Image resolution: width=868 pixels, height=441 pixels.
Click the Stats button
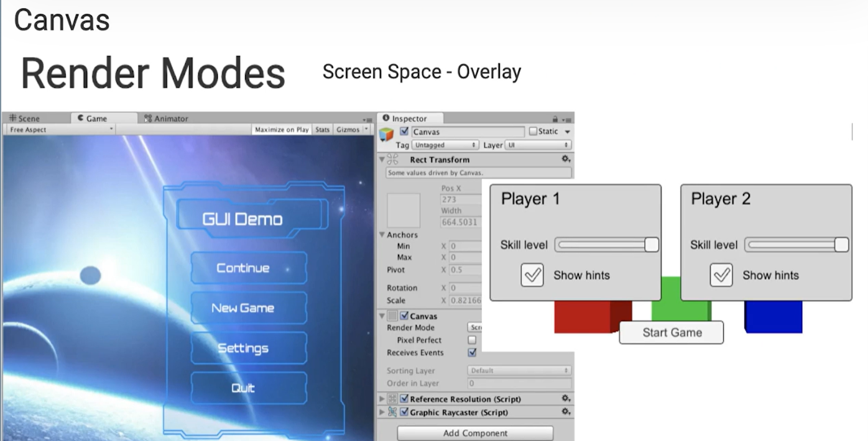[x=322, y=130]
